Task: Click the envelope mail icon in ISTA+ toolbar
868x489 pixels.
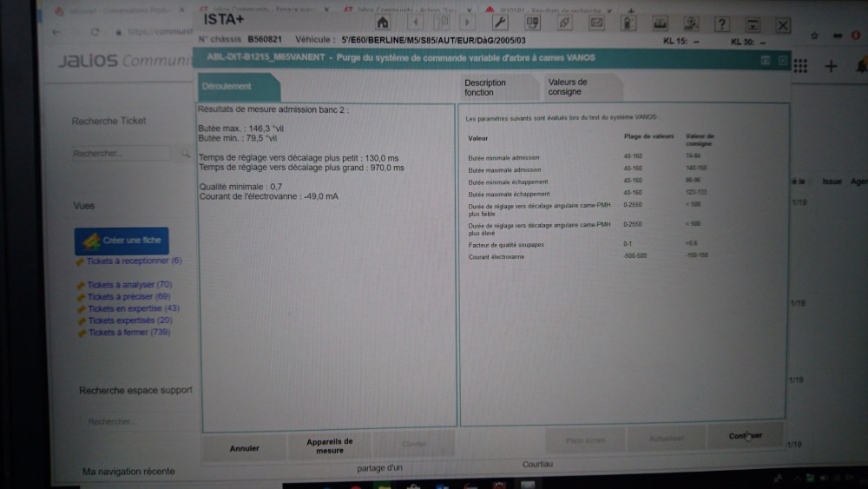Action: 596,23
